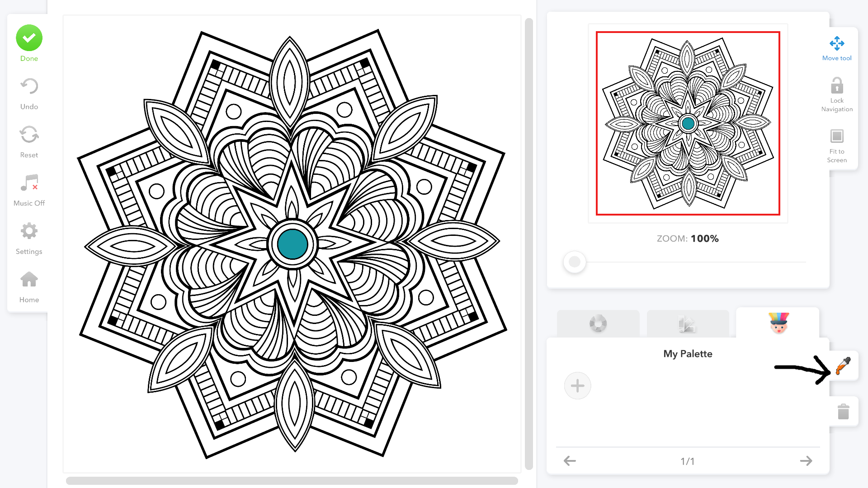Go to next palette page arrow
This screenshot has width=868, height=488.
pos(806,461)
